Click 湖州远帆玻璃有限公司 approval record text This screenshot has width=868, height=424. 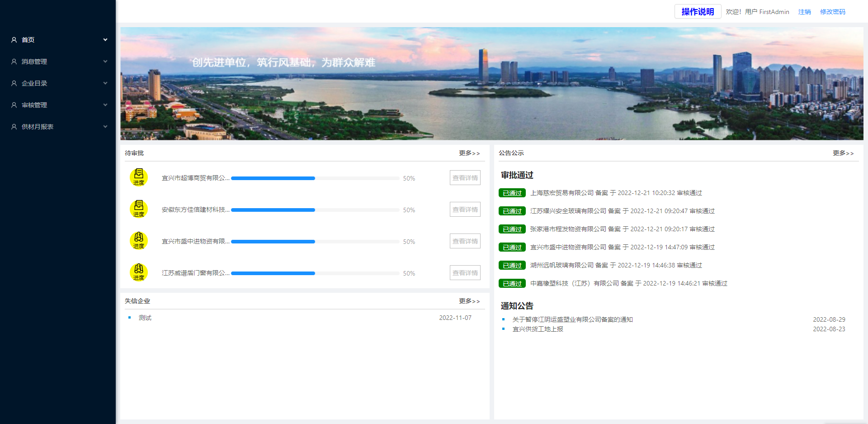(616, 265)
